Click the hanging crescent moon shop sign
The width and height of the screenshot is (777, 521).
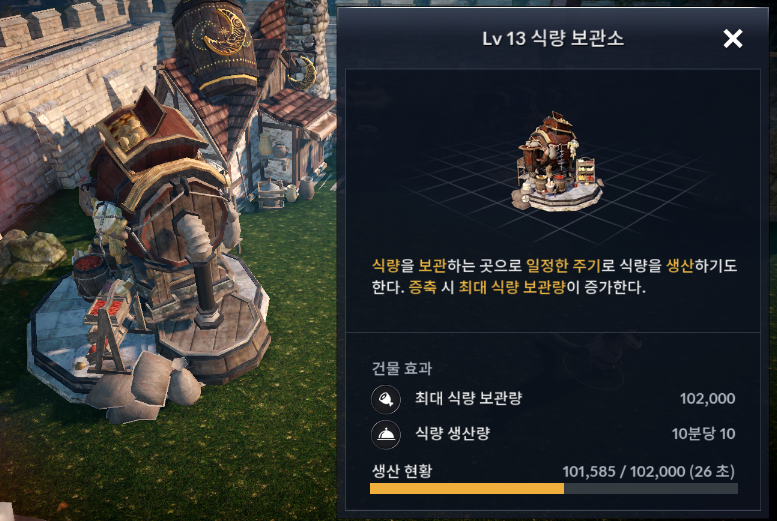click(302, 73)
